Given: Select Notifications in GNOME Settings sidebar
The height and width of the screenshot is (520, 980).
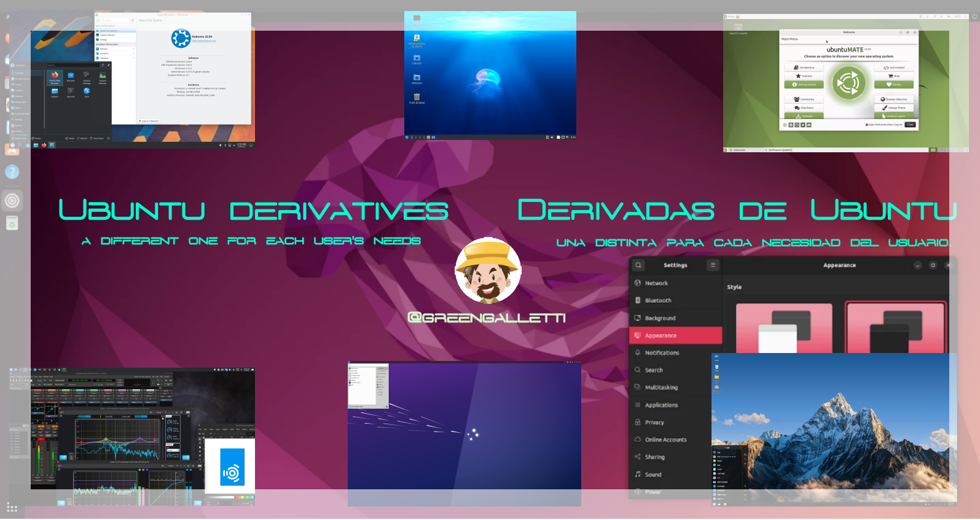Looking at the screenshot, I should pos(675,353).
